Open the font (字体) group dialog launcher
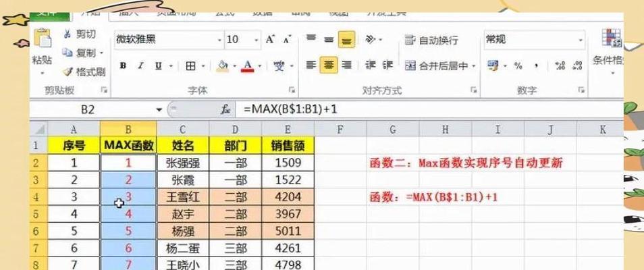 tap(292, 90)
